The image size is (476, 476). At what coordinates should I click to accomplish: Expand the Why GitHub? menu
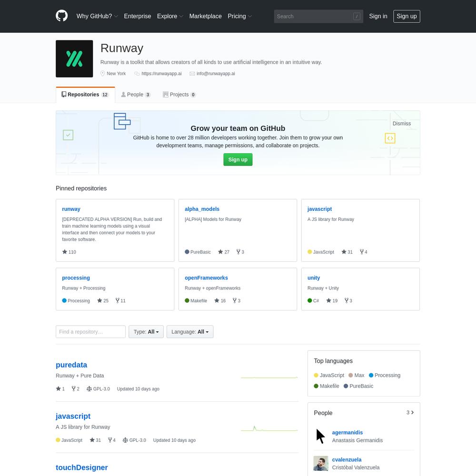(97, 16)
